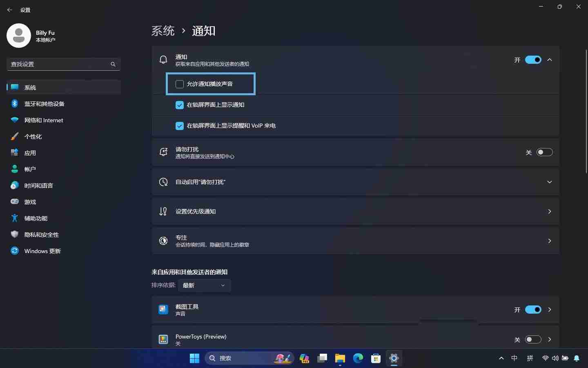The width and height of the screenshot is (588, 368).
Task: Launch Microsoft Edge from the taskbar
Action: [358, 359]
